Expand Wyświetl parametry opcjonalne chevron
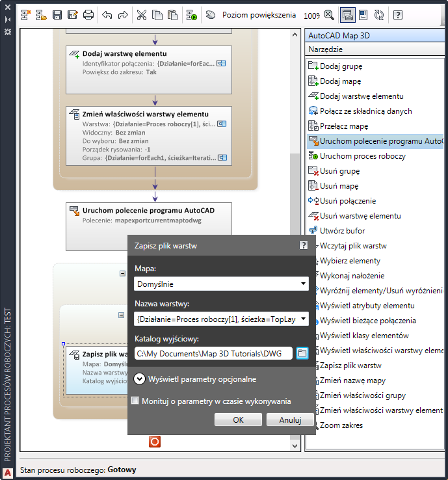The image size is (448, 480). pyautogui.click(x=139, y=379)
